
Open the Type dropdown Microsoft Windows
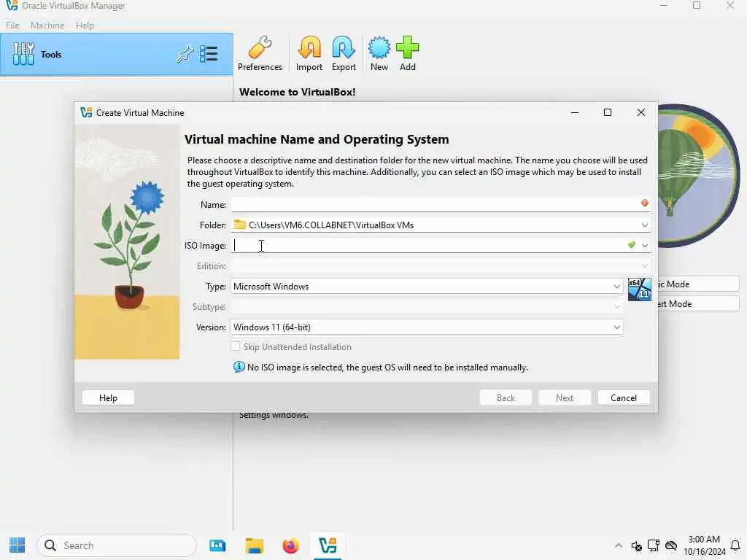click(427, 286)
